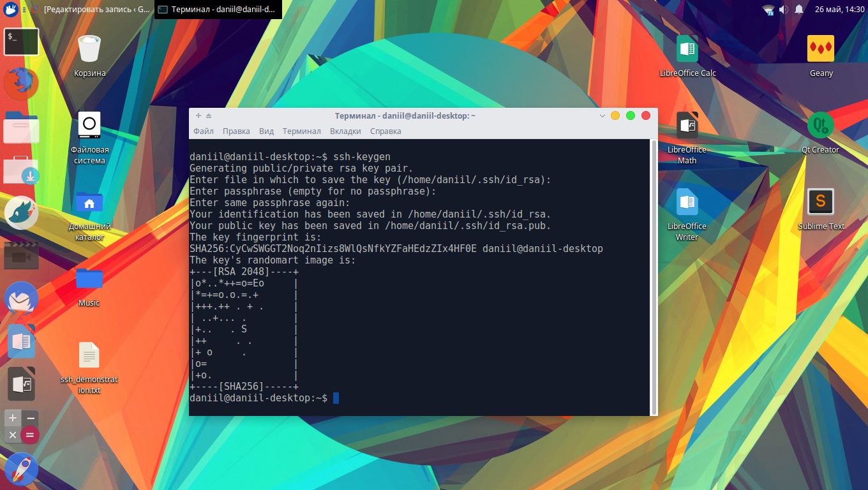
Task: Open the Wi-Fi network tray icon
Action: (768, 10)
